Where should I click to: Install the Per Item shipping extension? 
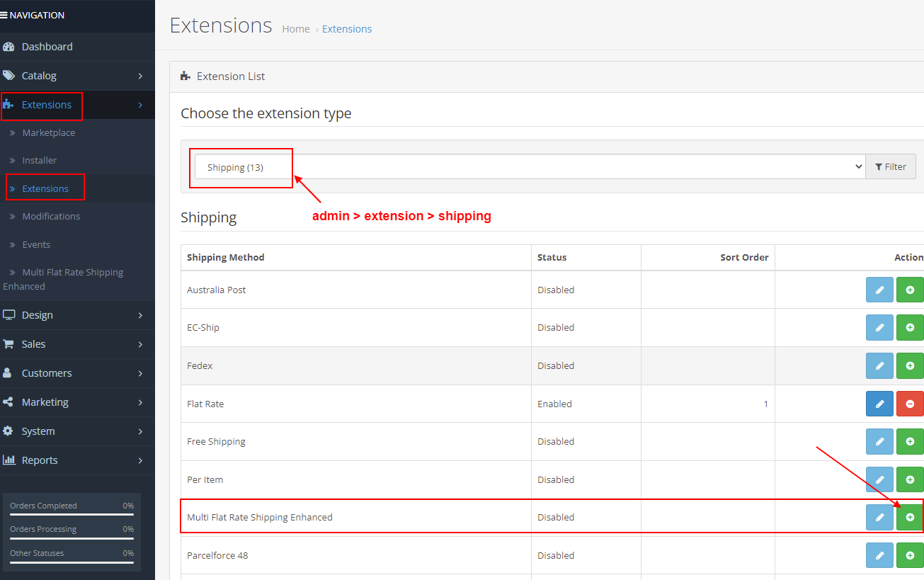coord(910,479)
